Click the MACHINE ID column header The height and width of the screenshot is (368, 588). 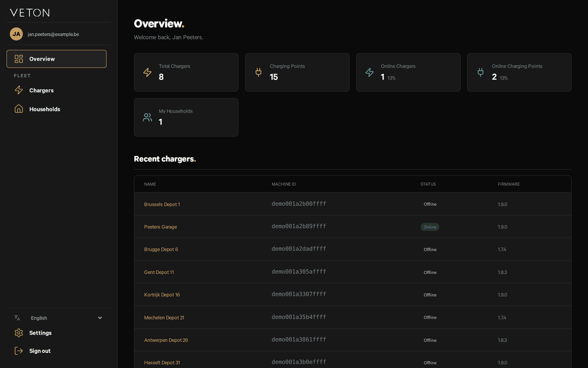click(x=284, y=184)
